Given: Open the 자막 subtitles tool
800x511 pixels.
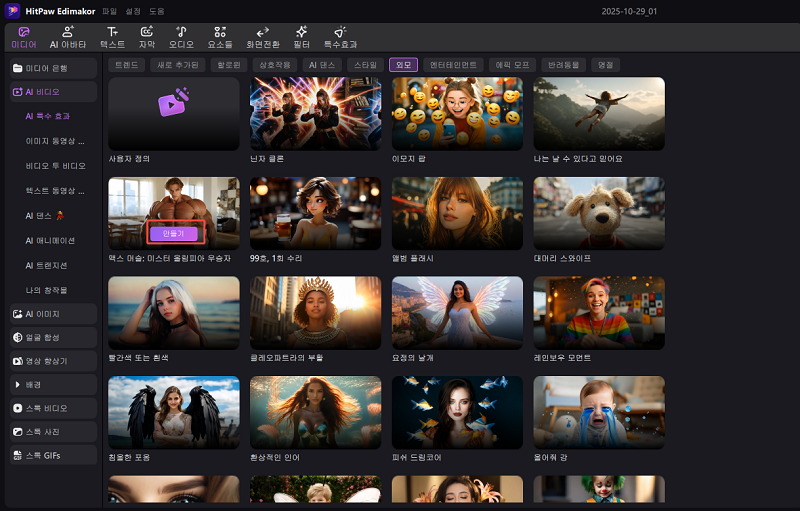Looking at the screenshot, I should tap(147, 37).
